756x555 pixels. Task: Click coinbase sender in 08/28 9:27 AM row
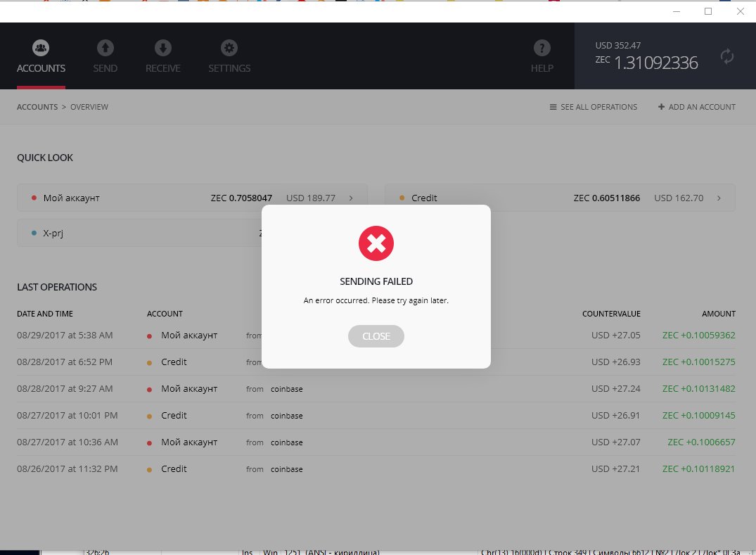[x=286, y=389]
